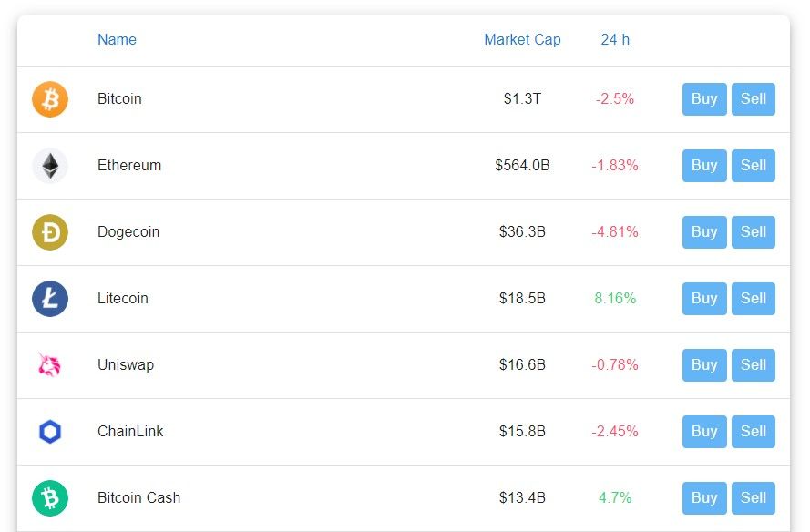
Task: Open the Dogecoin name link
Action: (x=128, y=232)
